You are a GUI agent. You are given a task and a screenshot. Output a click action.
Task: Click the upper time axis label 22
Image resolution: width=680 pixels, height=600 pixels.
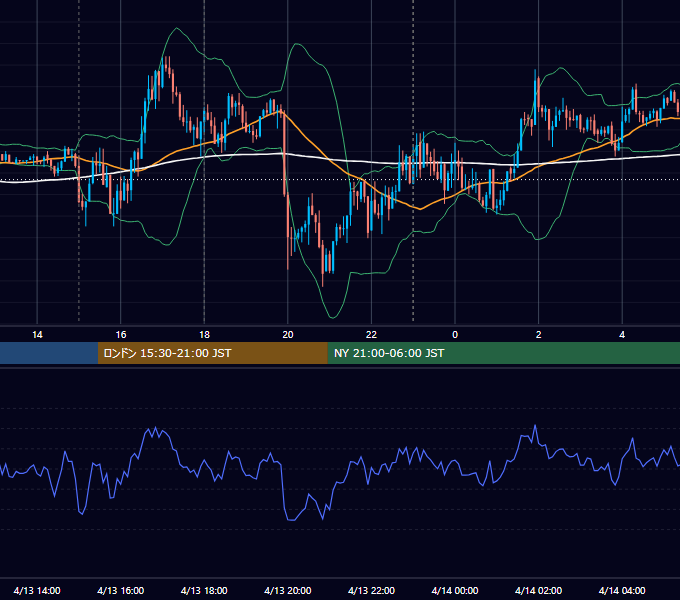371,335
